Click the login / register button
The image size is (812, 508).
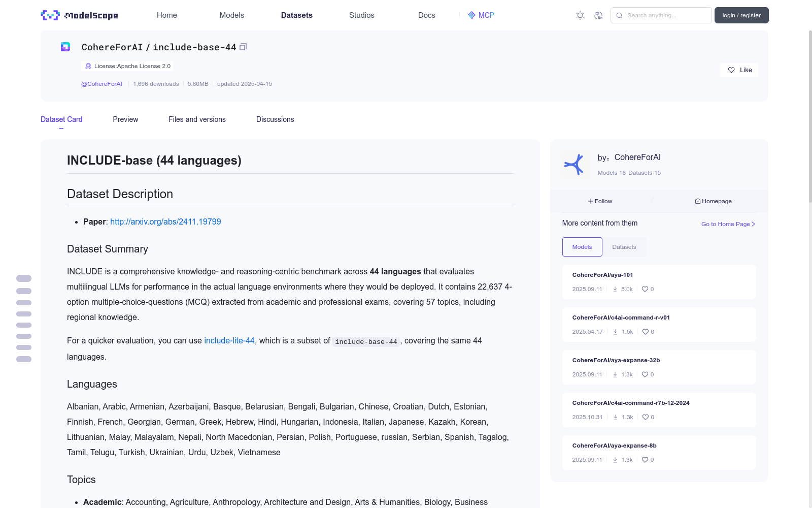coord(741,15)
